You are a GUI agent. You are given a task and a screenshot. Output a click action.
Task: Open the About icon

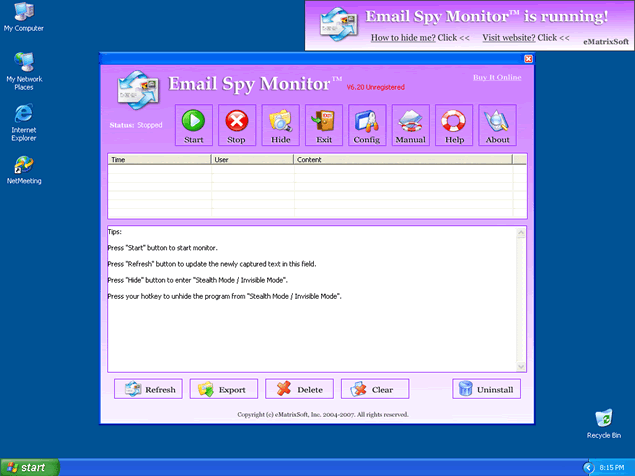(497, 123)
